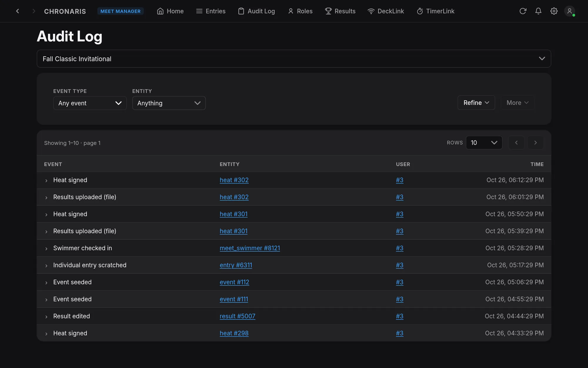Click the EVENT column header
The width and height of the screenshot is (588, 368).
(53, 164)
